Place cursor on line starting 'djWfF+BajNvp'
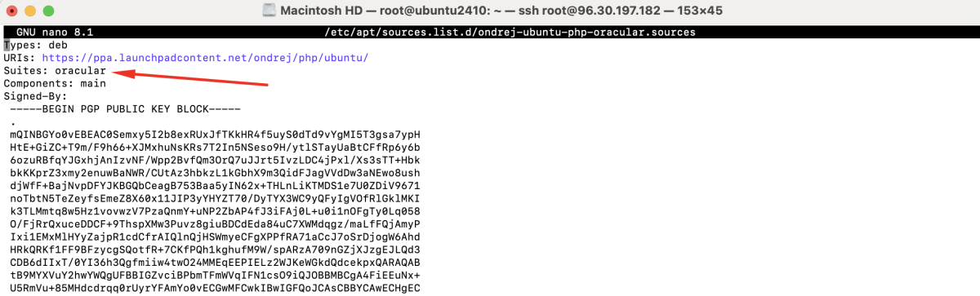This screenshot has width=980, height=296. point(215,184)
